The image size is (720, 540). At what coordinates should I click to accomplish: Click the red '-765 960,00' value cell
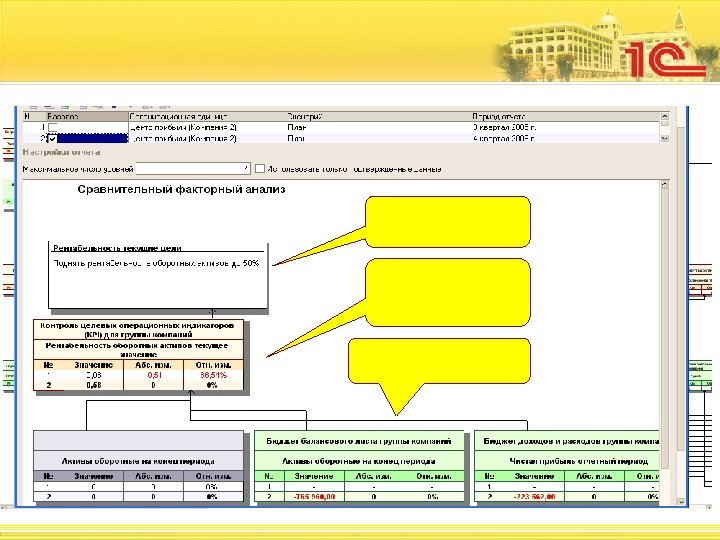(x=314, y=496)
